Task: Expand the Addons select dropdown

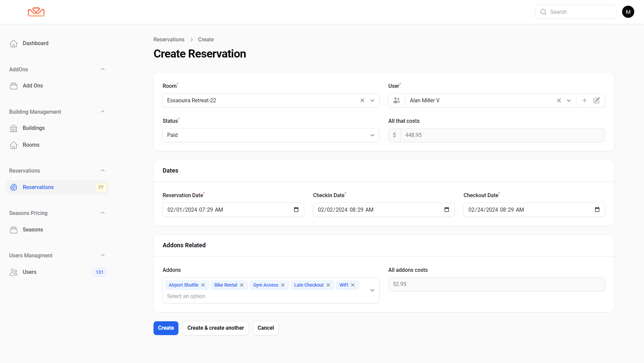Action: (x=372, y=290)
